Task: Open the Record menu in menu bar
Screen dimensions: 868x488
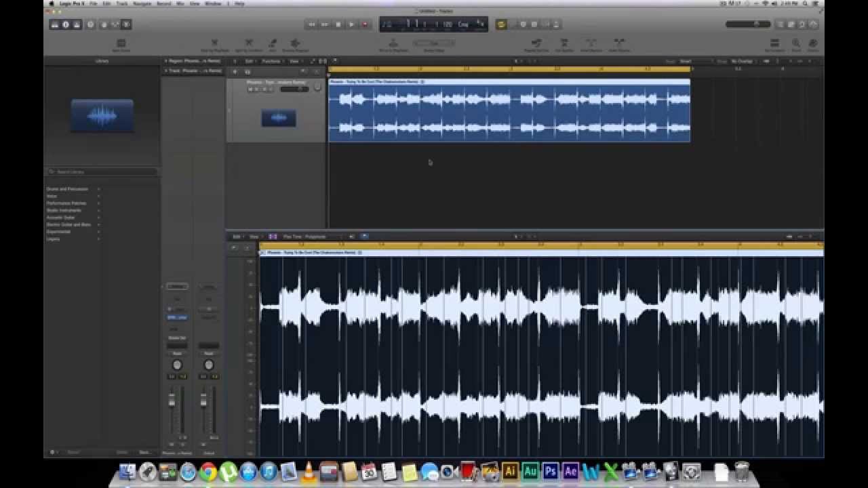Action: (x=164, y=3)
